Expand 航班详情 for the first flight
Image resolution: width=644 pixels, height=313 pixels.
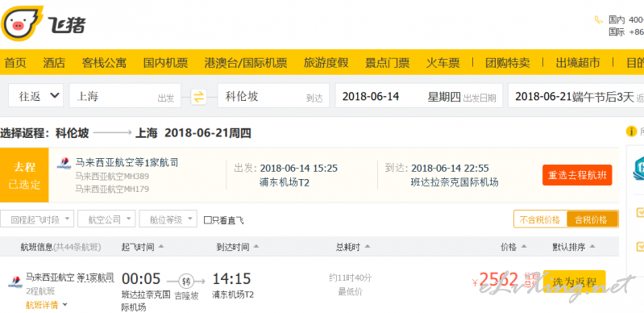tap(46, 305)
